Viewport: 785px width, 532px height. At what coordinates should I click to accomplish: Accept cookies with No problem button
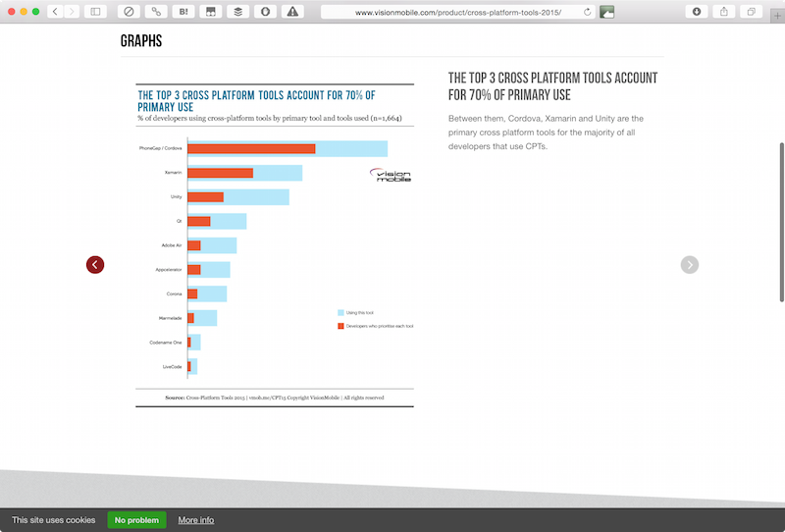(136, 520)
